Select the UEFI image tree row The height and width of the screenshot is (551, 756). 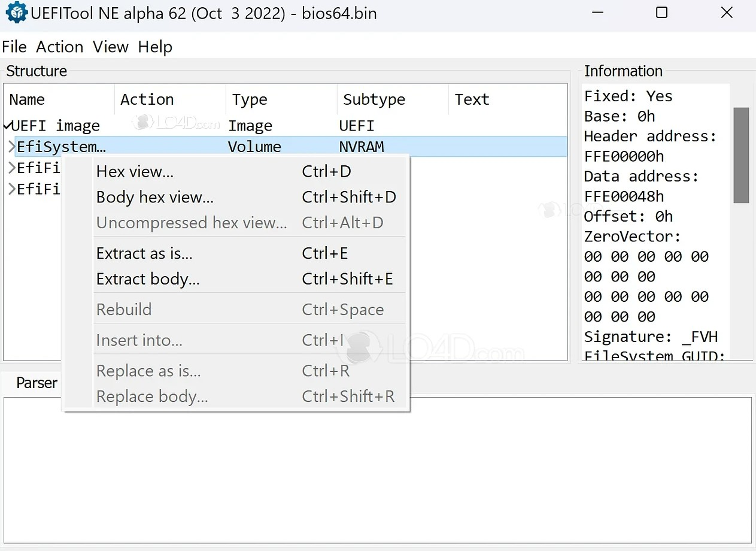286,126
